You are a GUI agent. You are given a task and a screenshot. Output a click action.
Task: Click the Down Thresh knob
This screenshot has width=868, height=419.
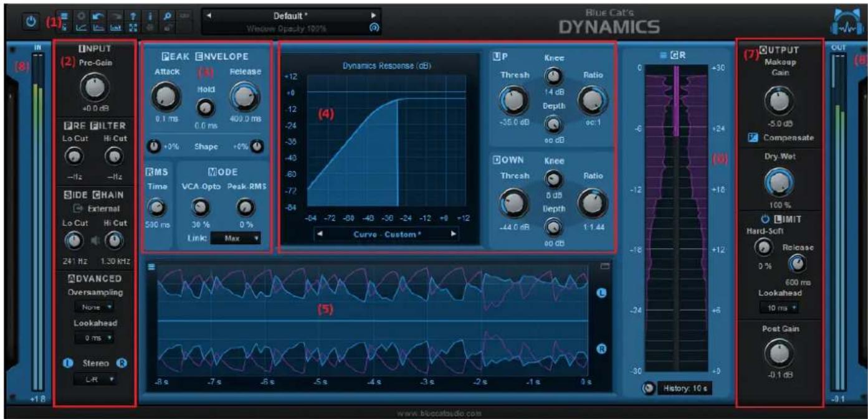pos(513,202)
